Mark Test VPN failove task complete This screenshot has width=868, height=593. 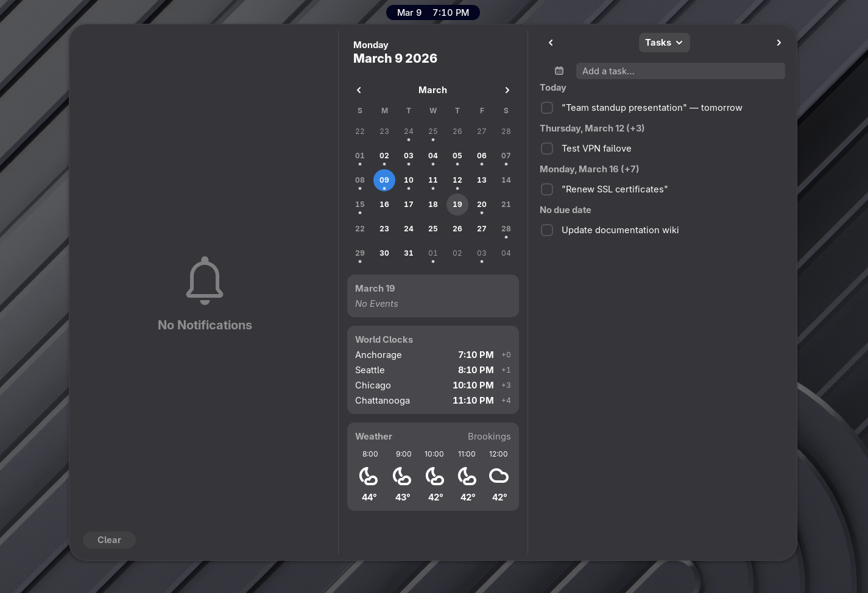[x=547, y=149]
